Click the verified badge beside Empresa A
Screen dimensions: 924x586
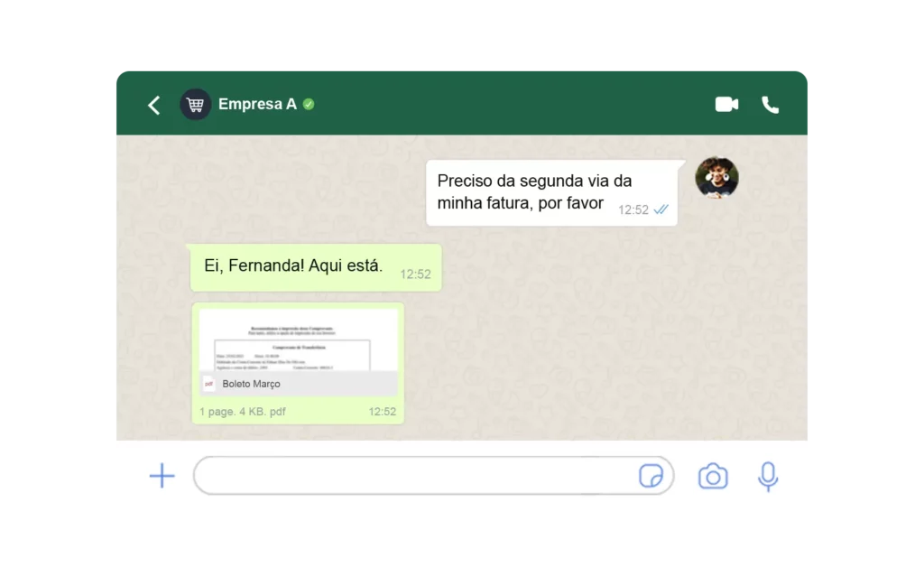pyautogui.click(x=309, y=105)
